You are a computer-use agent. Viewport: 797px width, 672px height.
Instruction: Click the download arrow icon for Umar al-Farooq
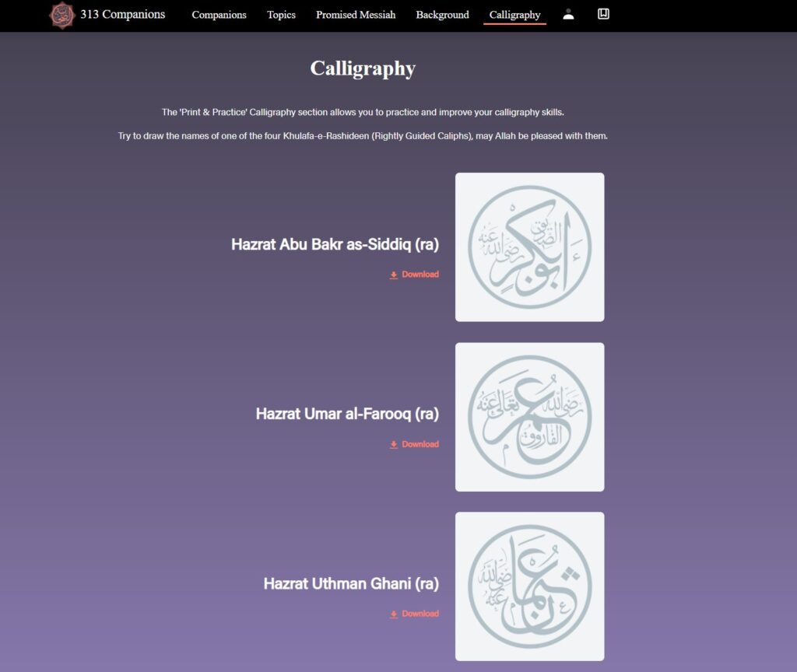click(x=394, y=445)
